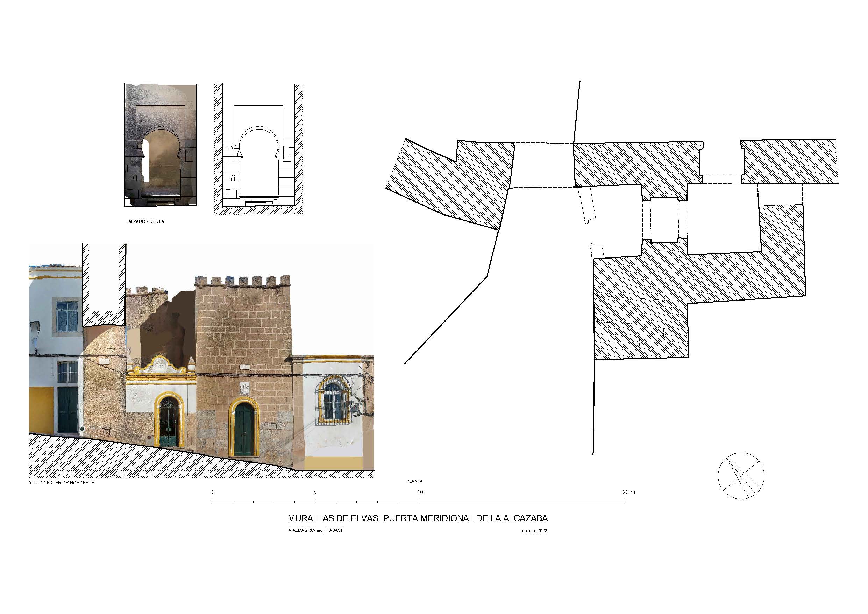Image resolution: width=868 pixels, height=614 pixels.
Task: Click the green rectangular door of the white house
Action: [x=68, y=410]
